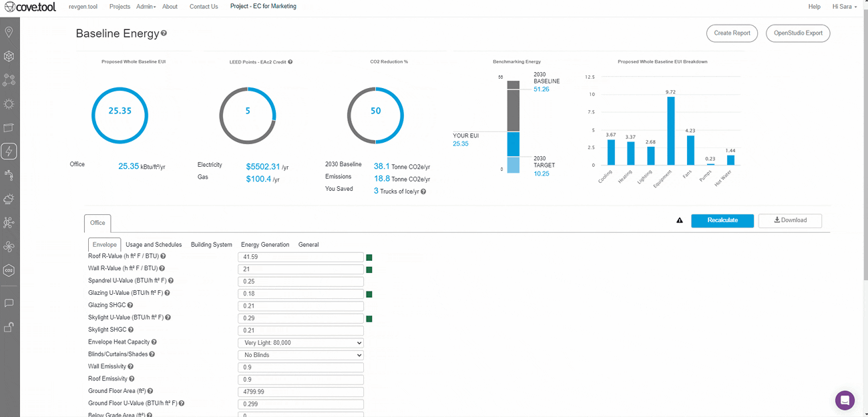Open the location pin sidebar icon

pos(9,33)
